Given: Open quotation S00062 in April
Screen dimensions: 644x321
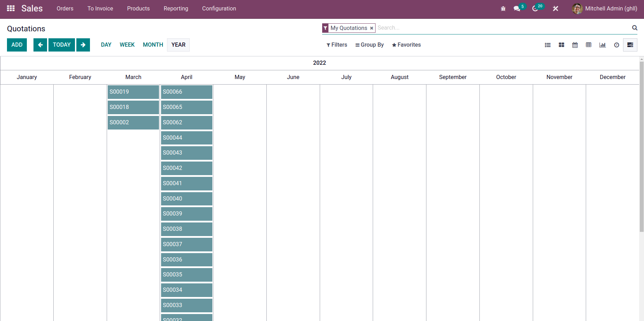Looking at the screenshot, I should (x=187, y=123).
